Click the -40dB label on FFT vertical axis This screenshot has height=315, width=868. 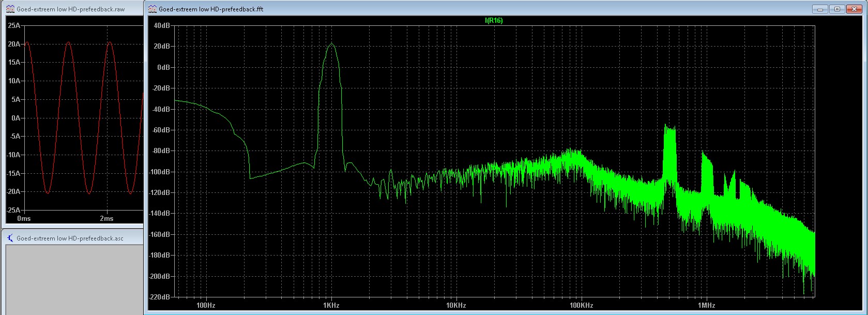pyautogui.click(x=160, y=109)
